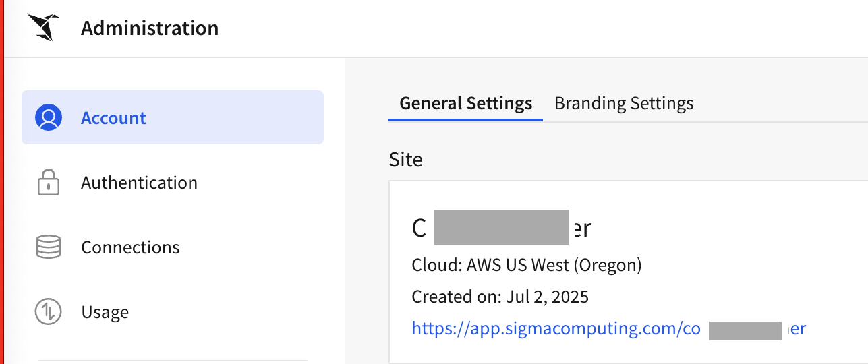868x364 pixels.
Task: Go to Authentication text in sidebar
Action: pos(139,183)
